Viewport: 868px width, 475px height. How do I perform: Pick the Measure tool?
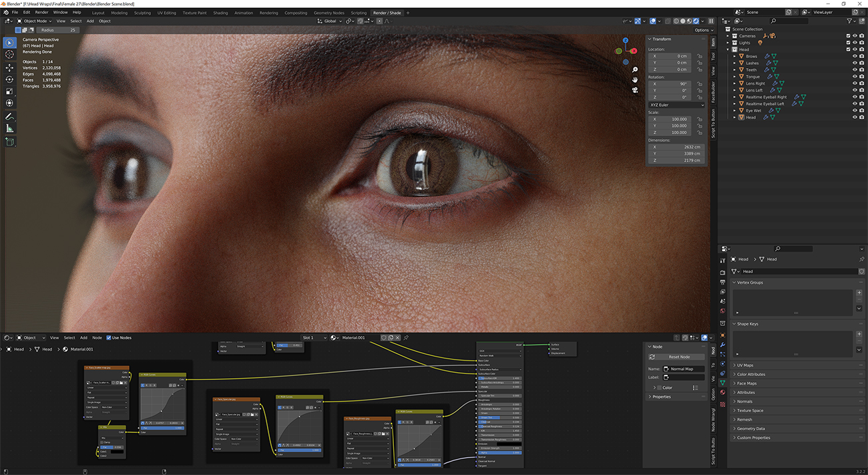(9, 128)
